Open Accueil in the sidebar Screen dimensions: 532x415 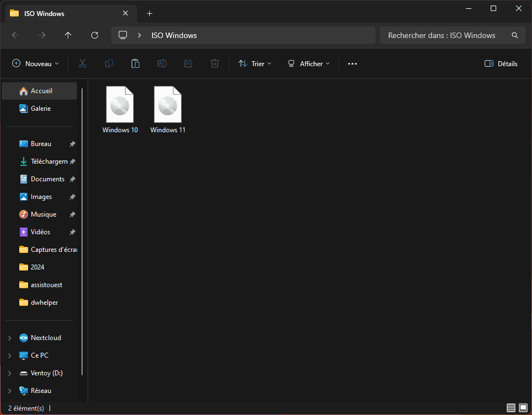(39, 91)
